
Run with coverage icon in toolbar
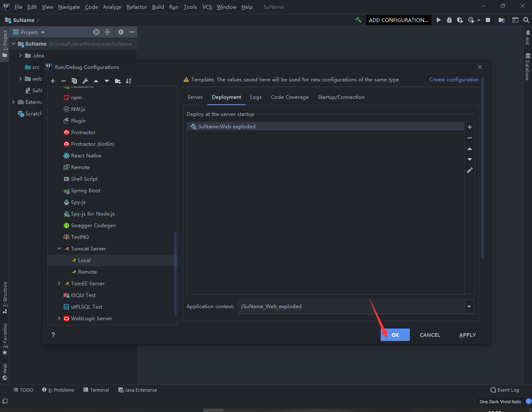[x=460, y=20]
